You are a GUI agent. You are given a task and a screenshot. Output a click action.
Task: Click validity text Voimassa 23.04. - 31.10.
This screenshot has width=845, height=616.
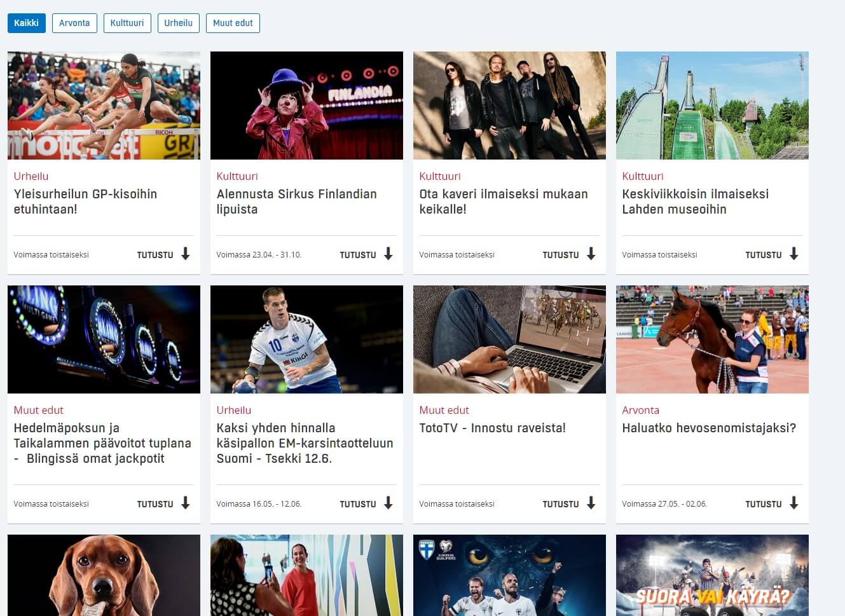(x=259, y=255)
